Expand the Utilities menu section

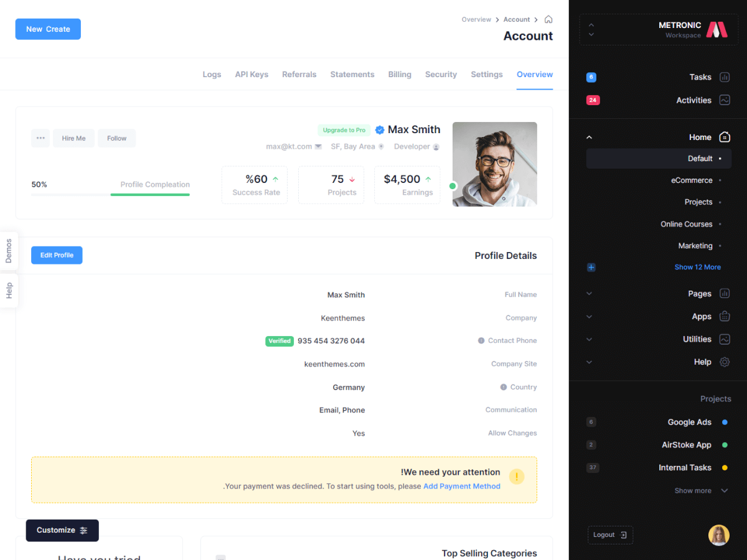(x=590, y=340)
